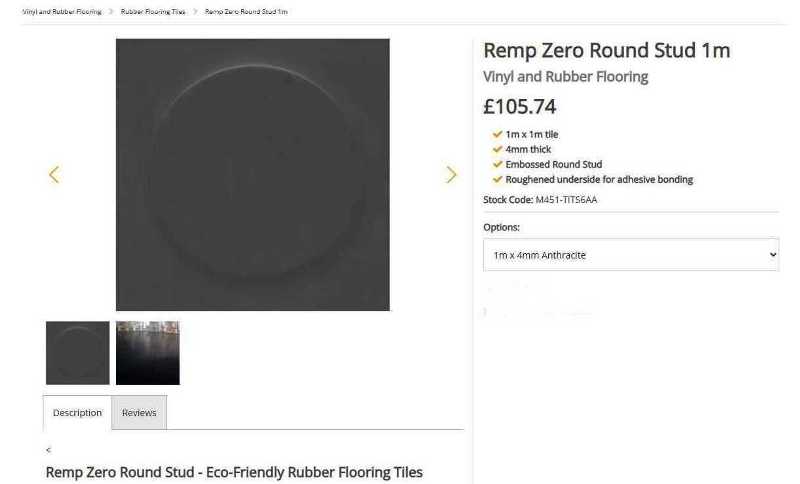
Task: Select the installed flooring photo thumbnail
Action: click(147, 353)
